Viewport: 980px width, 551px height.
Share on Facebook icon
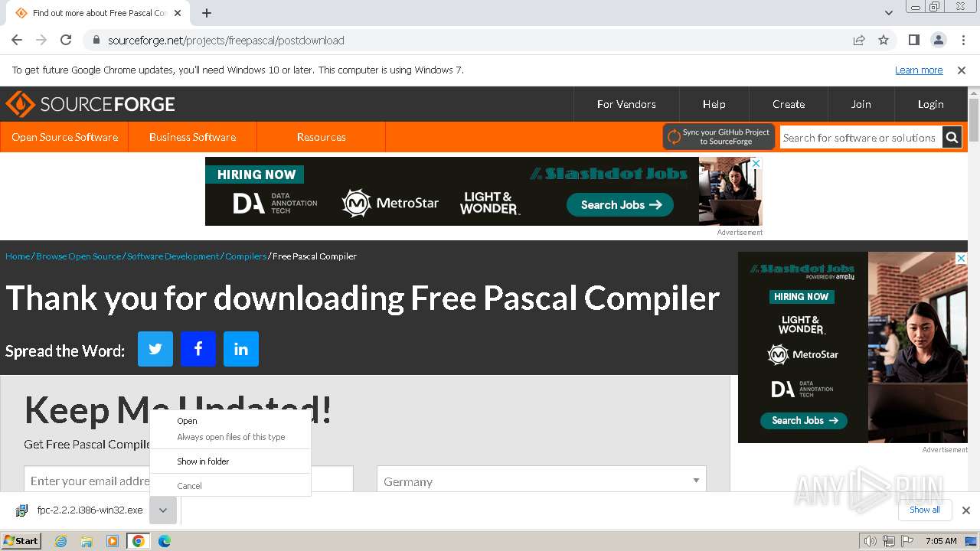click(198, 349)
